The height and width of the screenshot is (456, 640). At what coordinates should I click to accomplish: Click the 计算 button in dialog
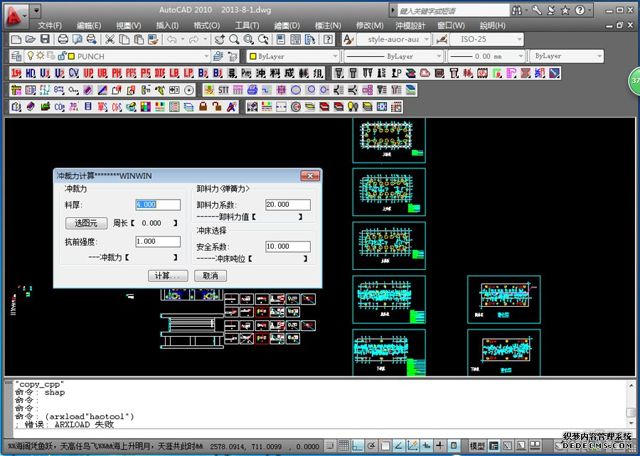[x=168, y=276]
